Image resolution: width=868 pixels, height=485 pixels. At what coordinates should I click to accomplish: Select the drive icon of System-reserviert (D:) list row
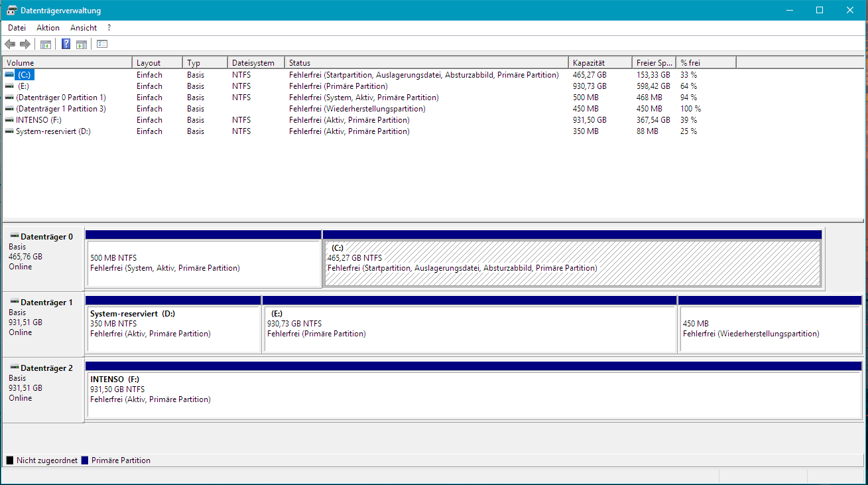click(9, 131)
